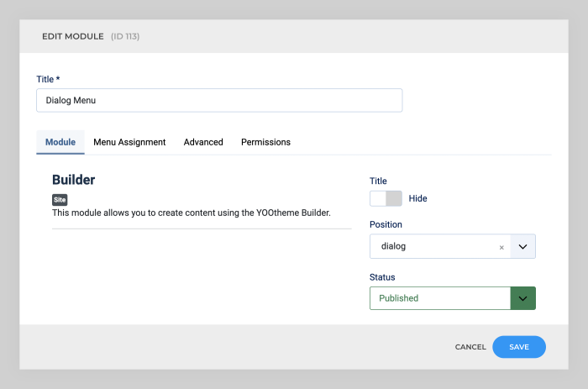Switch to the Module tab
This screenshot has height=389, width=588.
60,142
